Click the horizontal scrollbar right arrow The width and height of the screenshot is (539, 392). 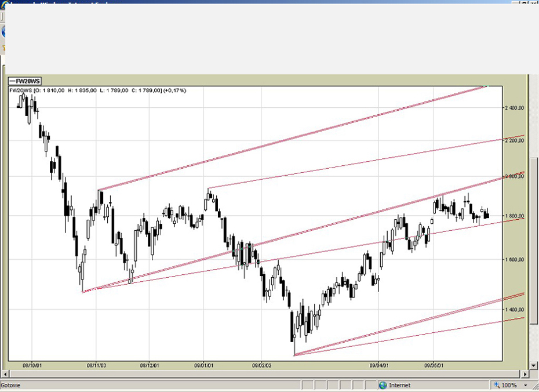pos(525,373)
